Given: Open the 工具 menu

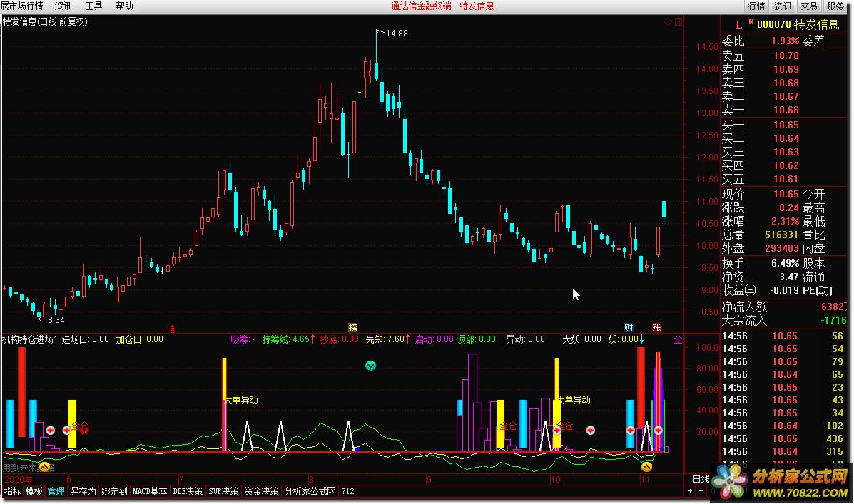Looking at the screenshot, I should tap(93, 6).
